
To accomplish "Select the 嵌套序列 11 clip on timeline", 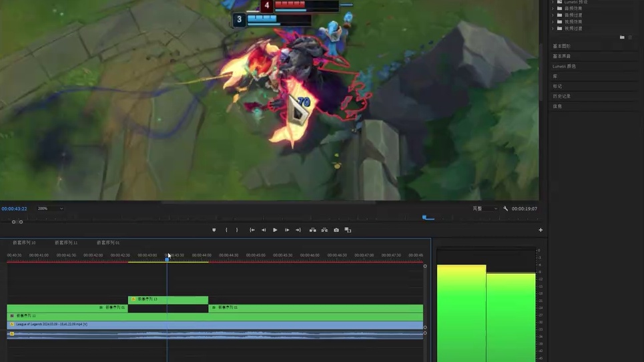I will tap(215, 317).
